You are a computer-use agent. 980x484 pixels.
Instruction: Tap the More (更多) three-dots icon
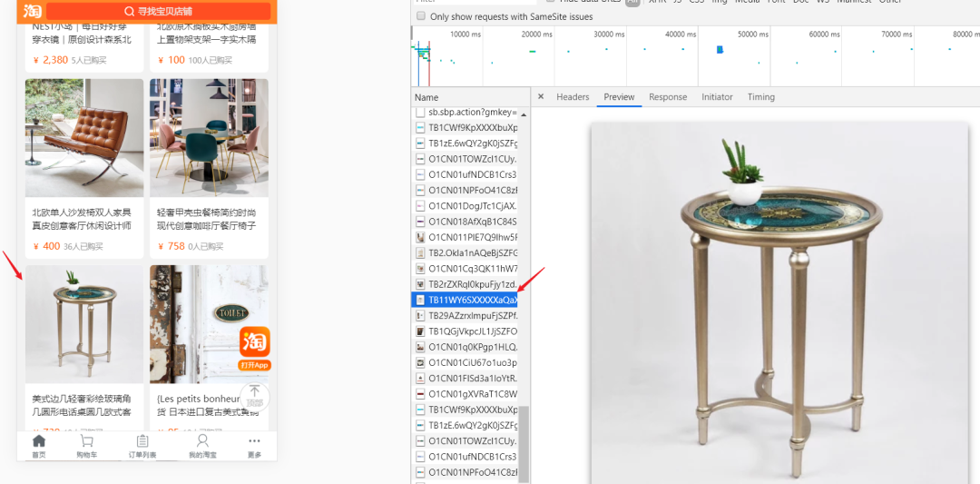(254, 441)
